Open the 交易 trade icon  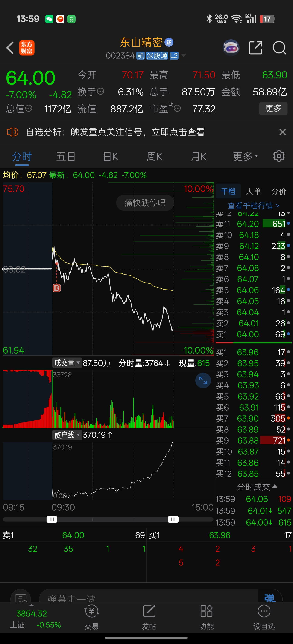point(91,617)
